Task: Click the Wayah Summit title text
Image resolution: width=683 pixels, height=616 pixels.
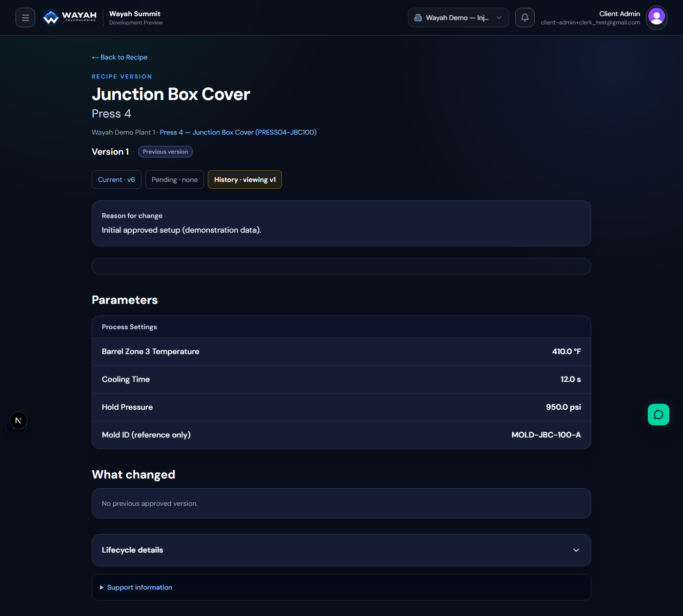Action: pos(135,14)
